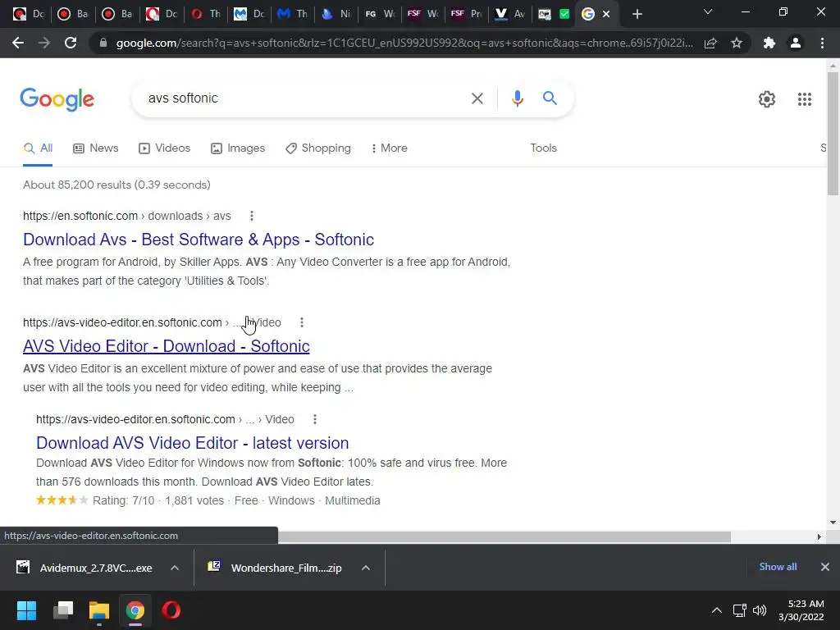Switch to the first Opera 'Th' tab
Image resolution: width=840 pixels, height=630 pixels.
click(x=205, y=14)
